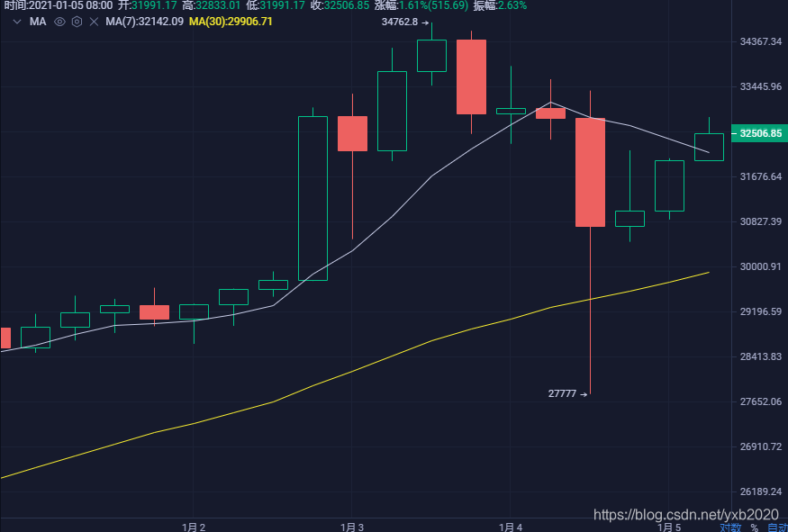The width and height of the screenshot is (788, 532).
Task: Open MA indicator settings hexagon icon
Action: [x=77, y=22]
